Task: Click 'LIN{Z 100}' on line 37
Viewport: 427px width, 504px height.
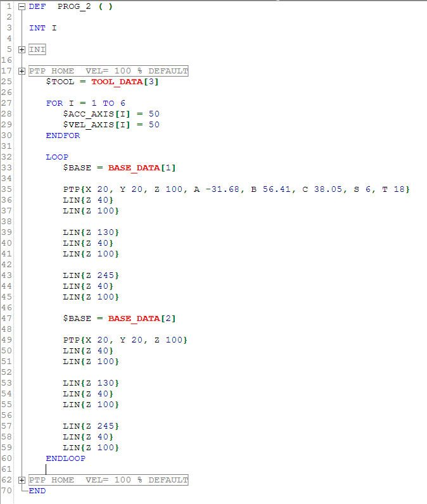Action: click(91, 211)
